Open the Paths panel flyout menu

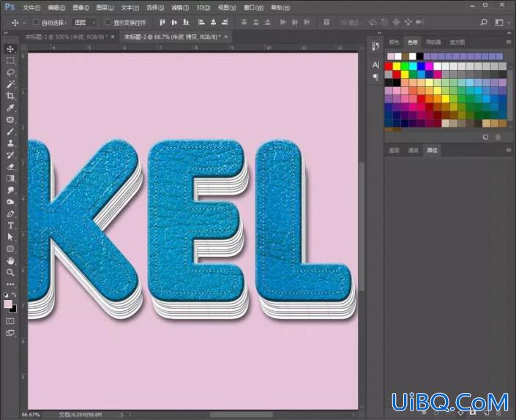click(x=509, y=150)
